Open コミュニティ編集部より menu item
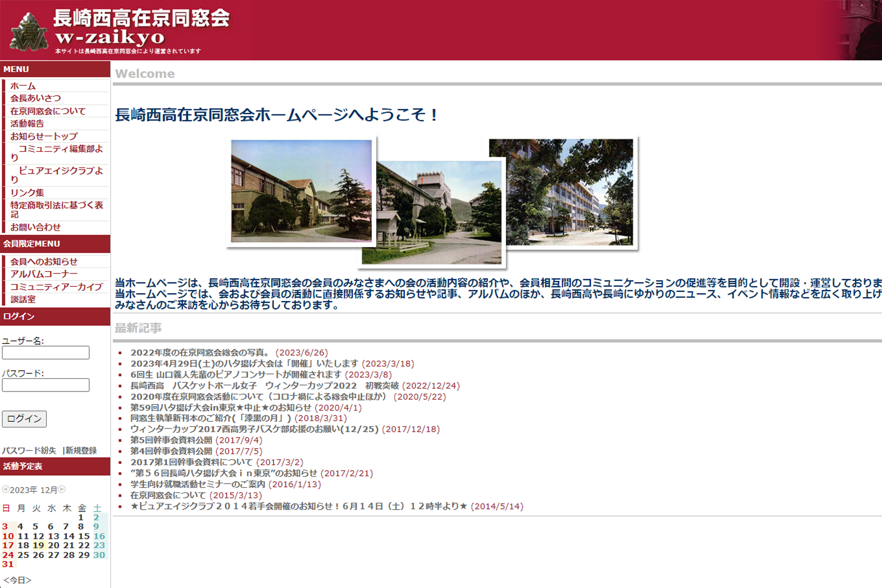The image size is (882, 588). pos(57,153)
